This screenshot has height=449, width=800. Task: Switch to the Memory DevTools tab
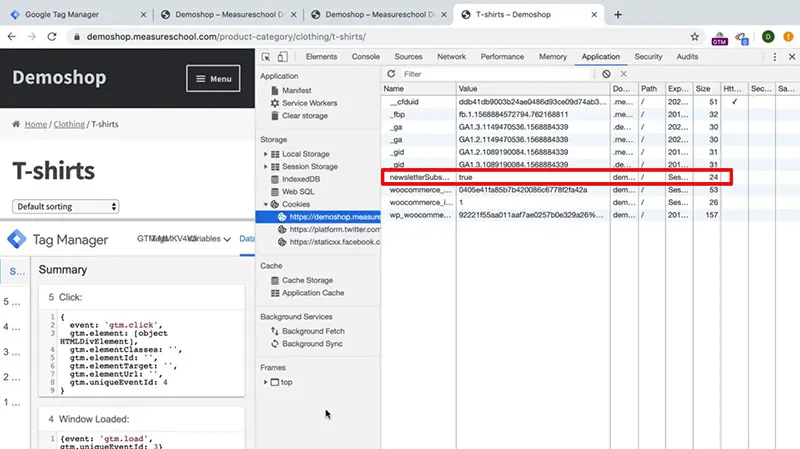[x=553, y=57]
